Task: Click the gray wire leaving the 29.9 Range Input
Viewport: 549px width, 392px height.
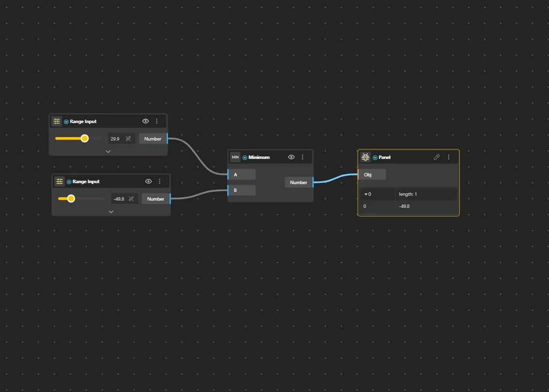Action: click(197, 157)
